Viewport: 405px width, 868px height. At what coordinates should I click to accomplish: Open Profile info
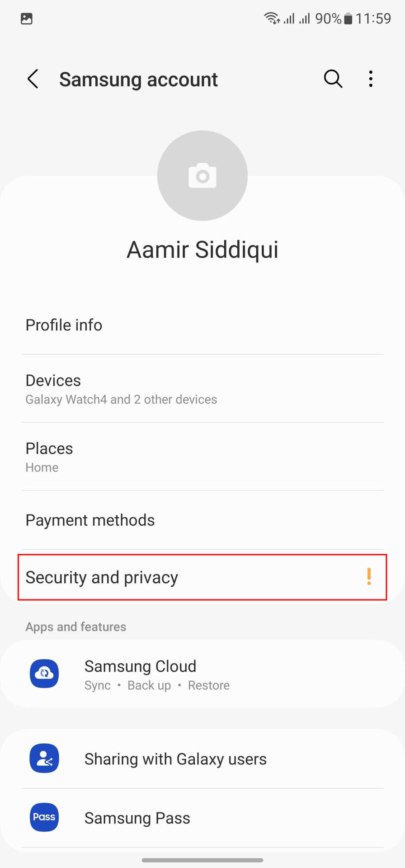pyautogui.click(x=64, y=325)
